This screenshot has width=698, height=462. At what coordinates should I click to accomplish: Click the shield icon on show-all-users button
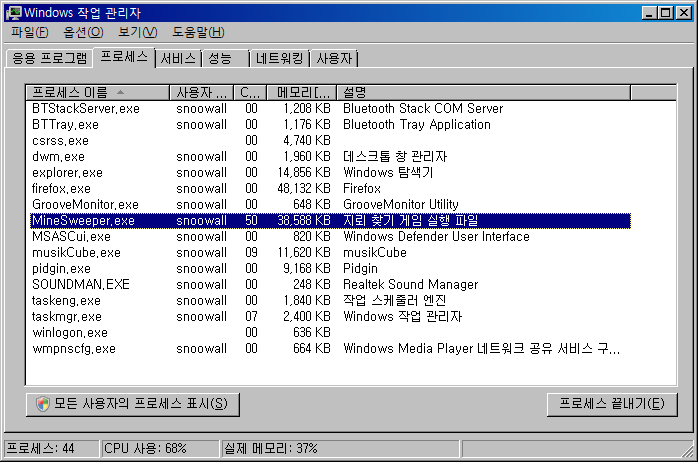[43, 404]
